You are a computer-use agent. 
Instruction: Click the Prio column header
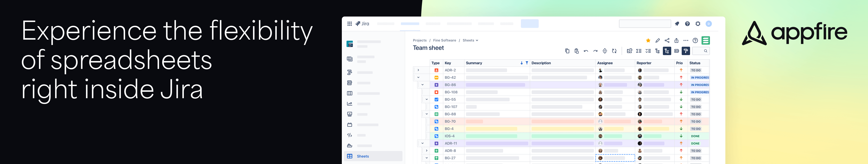click(x=681, y=63)
